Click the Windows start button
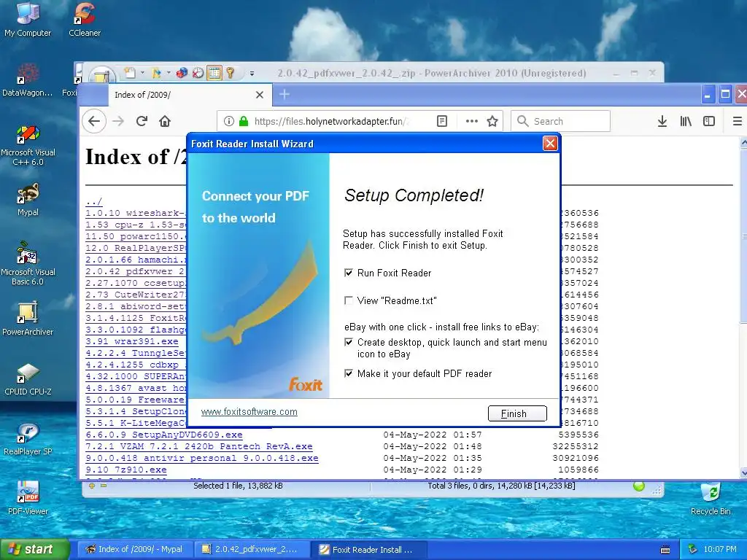The image size is (747, 560). (34, 549)
